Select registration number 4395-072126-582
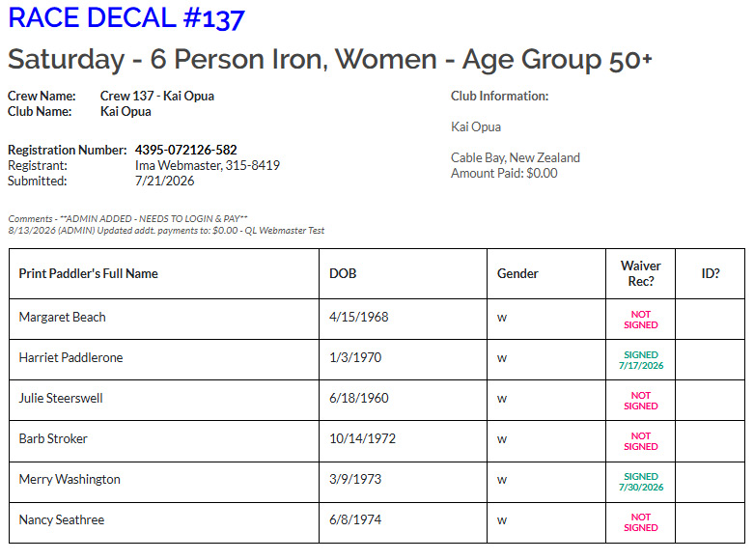Viewport: 754px width, 560px height. pos(185,150)
